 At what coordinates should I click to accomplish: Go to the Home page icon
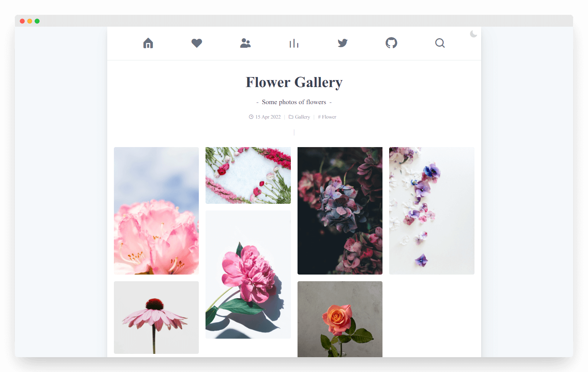click(148, 43)
